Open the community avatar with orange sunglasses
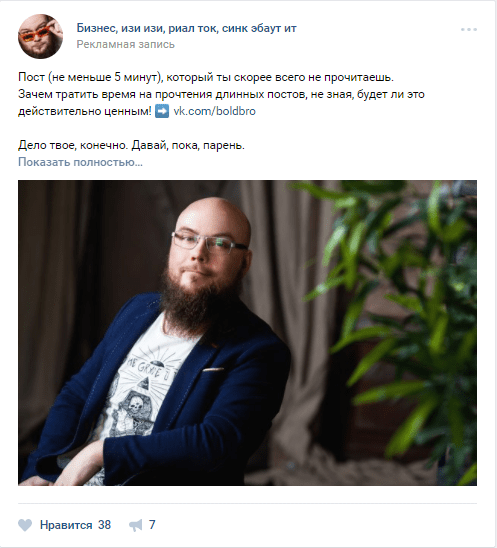This screenshot has height=548, width=497. pyautogui.click(x=41, y=36)
